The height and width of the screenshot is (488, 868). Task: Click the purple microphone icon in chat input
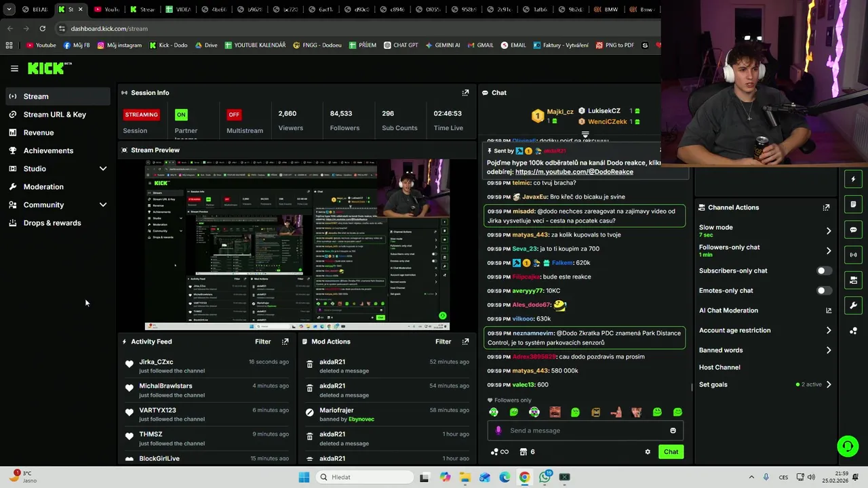(498, 430)
